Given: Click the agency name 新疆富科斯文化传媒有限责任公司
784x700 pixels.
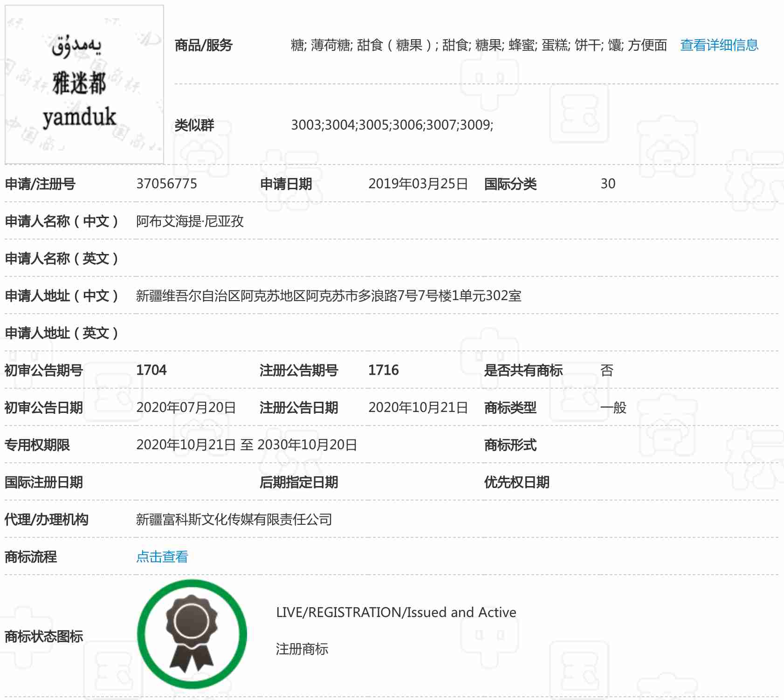Looking at the screenshot, I should pyautogui.click(x=234, y=519).
